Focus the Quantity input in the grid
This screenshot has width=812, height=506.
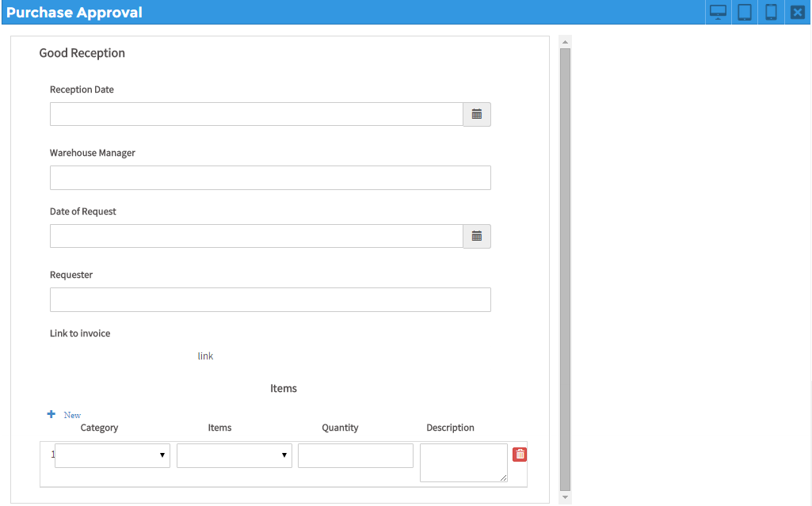[x=356, y=455]
